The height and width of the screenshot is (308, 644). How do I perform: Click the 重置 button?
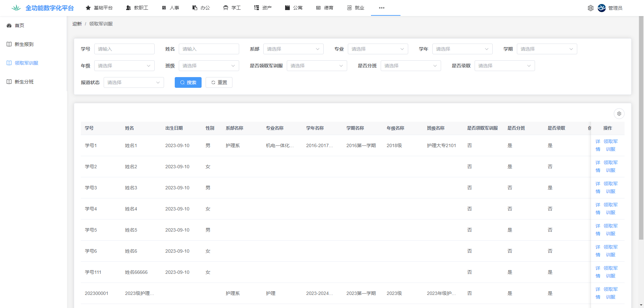[219, 82]
